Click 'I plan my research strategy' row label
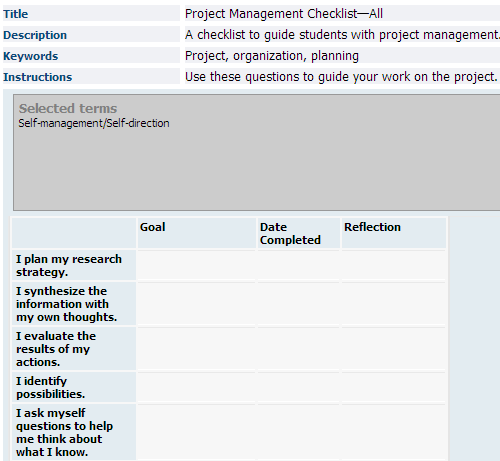This screenshot has width=500, height=461. click(74, 265)
